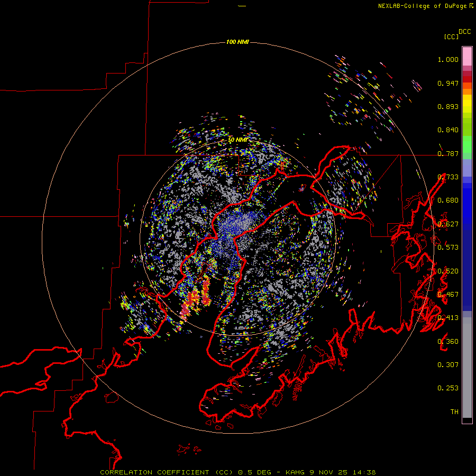Pick the periwinkle colorbar segment

(x=467, y=168)
